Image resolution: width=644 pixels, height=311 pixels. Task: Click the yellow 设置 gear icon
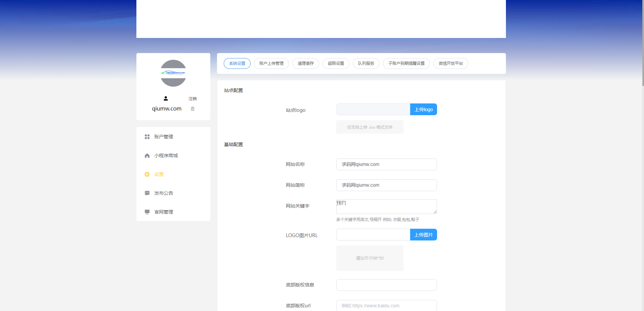147,174
